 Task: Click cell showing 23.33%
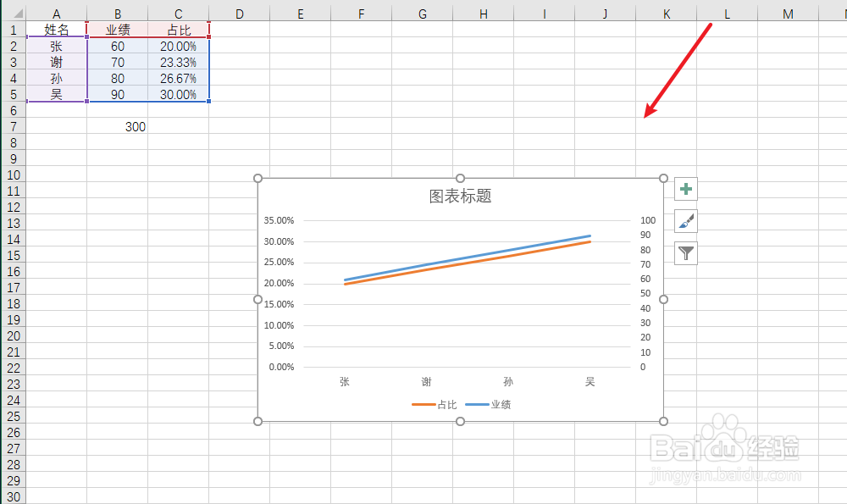click(x=178, y=62)
